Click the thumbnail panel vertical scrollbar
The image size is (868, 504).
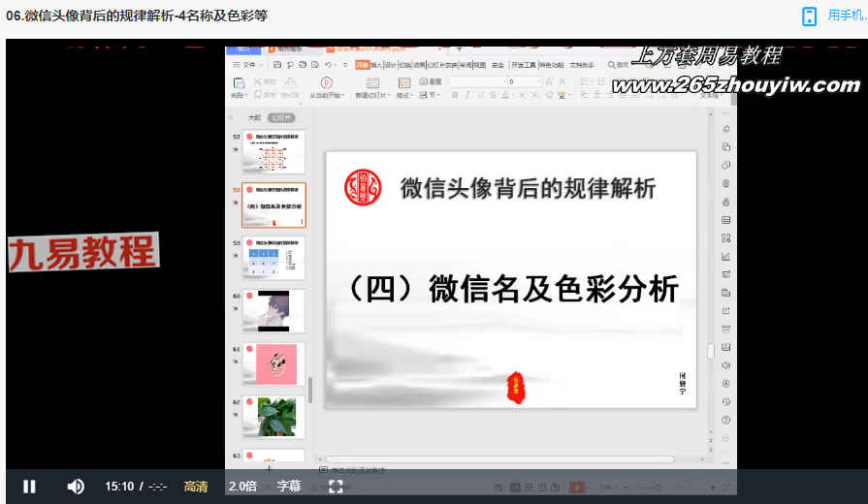point(310,390)
